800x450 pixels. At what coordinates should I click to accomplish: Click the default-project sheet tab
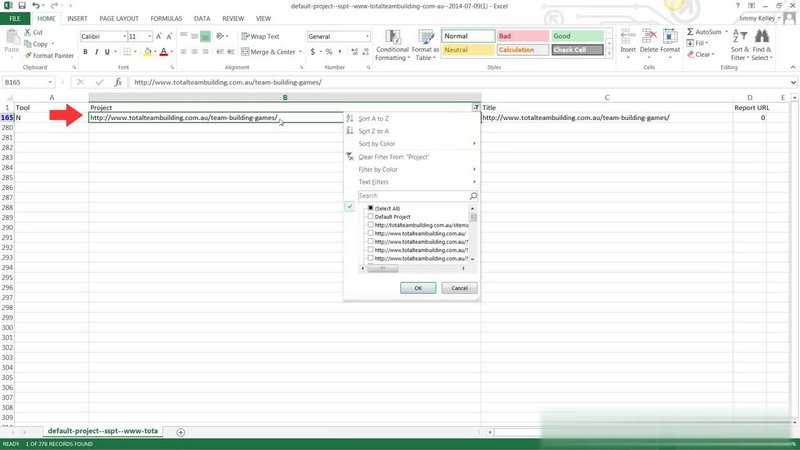[103, 431]
